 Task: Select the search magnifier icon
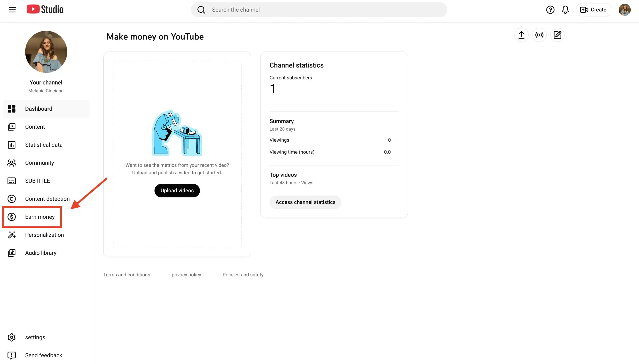tap(201, 10)
